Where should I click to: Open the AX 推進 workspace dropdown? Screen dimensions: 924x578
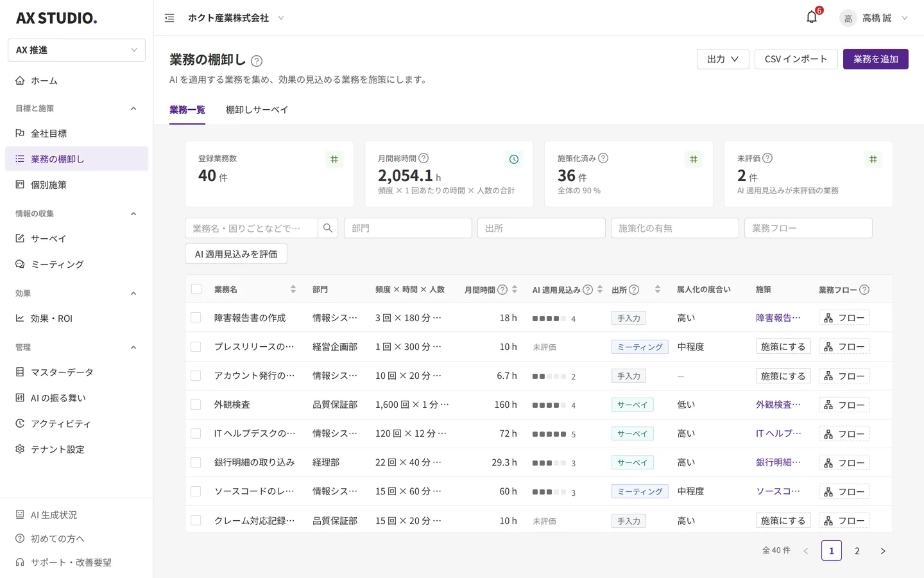pos(76,50)
